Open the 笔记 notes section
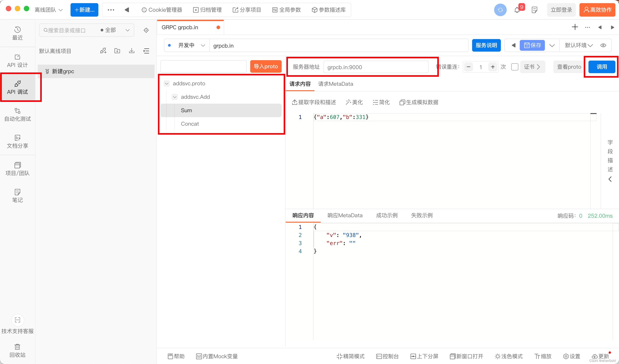 tap(18, 196)
